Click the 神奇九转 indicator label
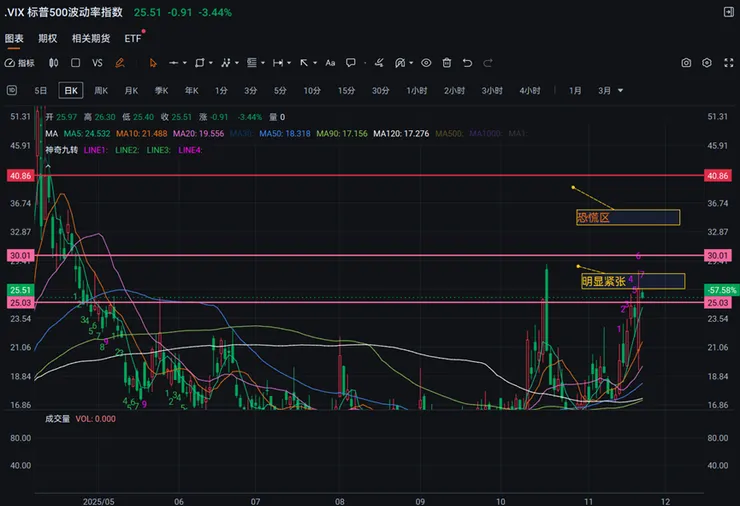The image size is (740, 506). (x=61, y=150)
